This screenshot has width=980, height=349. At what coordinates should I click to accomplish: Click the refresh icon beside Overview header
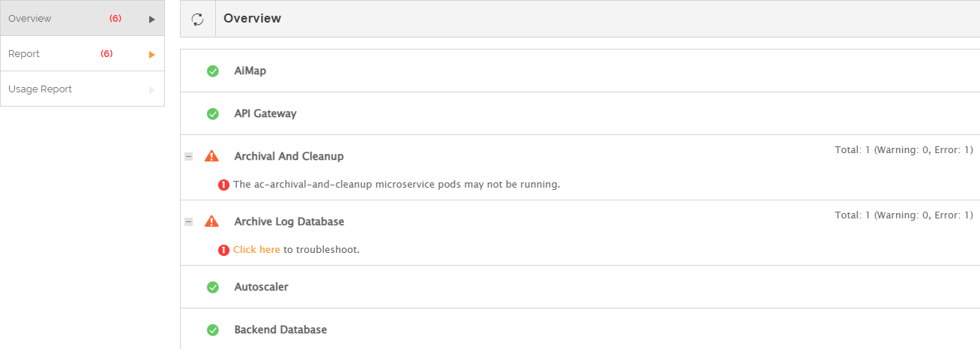(198, 20)
